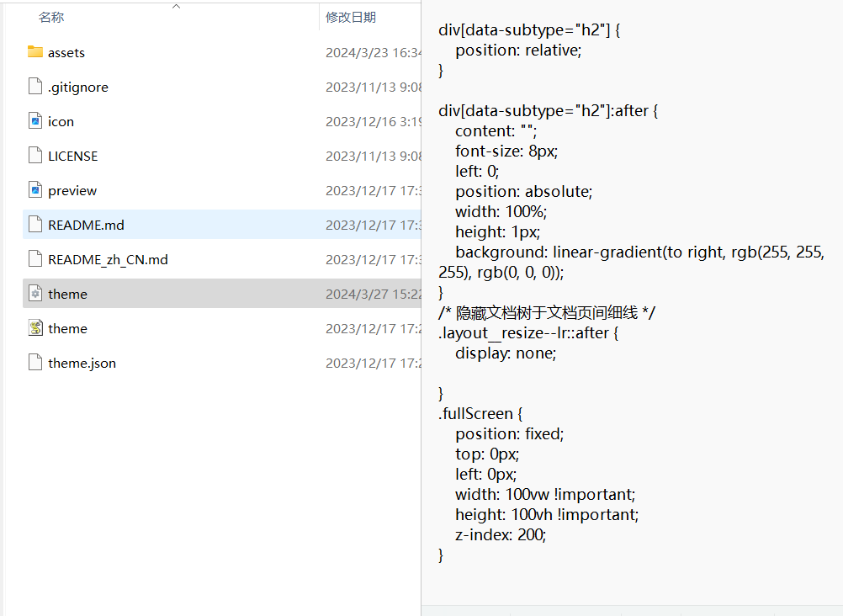
Task: Click the icon file date 2023/12/16
Action: [x=373, y=121]
